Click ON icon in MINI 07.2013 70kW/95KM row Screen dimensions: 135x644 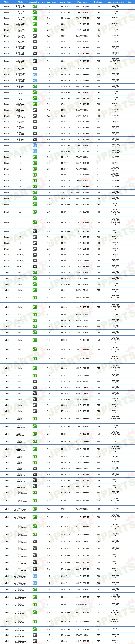pyautogui.click(x=35, y=382)
